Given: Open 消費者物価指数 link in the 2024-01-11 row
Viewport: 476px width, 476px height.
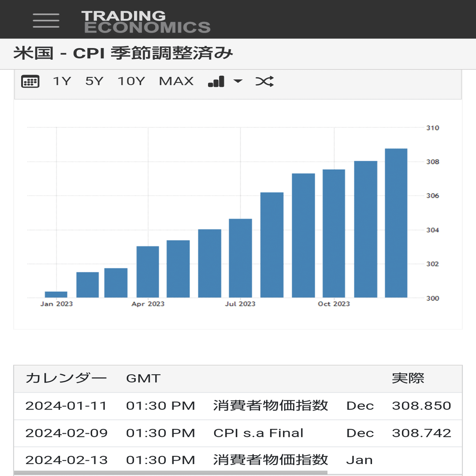Looking at the screenshot, I should [x=271, y=405].
